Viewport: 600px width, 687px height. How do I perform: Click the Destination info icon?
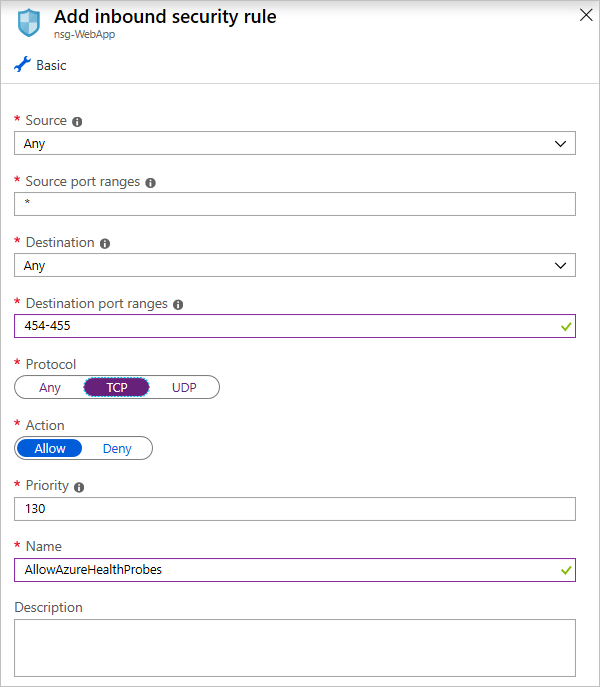coord(105,243)
